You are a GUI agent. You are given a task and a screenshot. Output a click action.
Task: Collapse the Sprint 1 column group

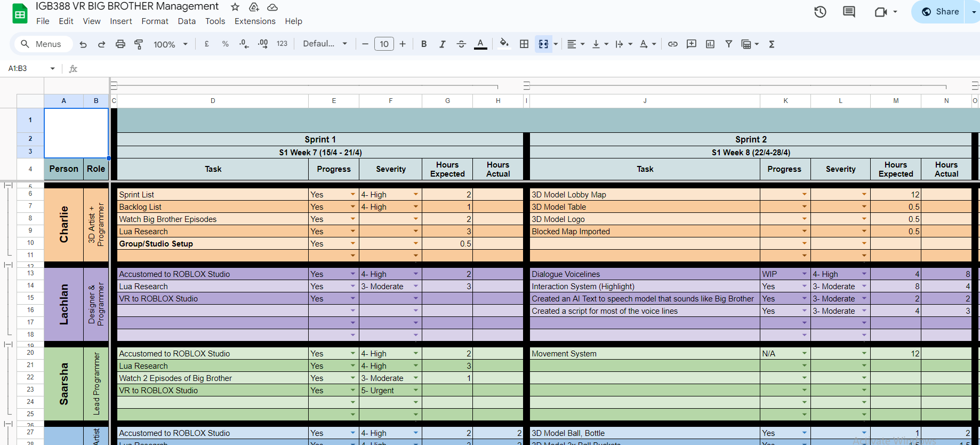[x=114, y=85]
